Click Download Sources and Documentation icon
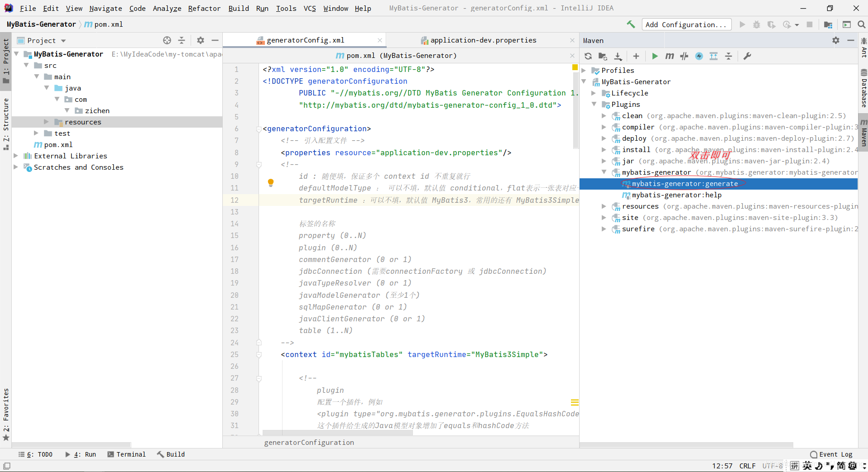Screen dimensions: 868x472 (x=618, y=56)
